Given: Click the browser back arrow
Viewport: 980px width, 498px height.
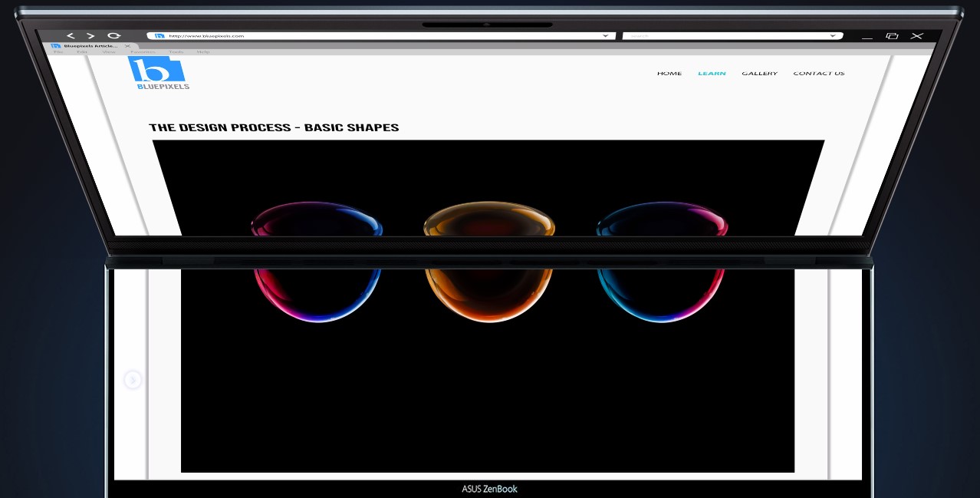Looking at the screenshot, I should pyautogui.click(x=71, y=36).
